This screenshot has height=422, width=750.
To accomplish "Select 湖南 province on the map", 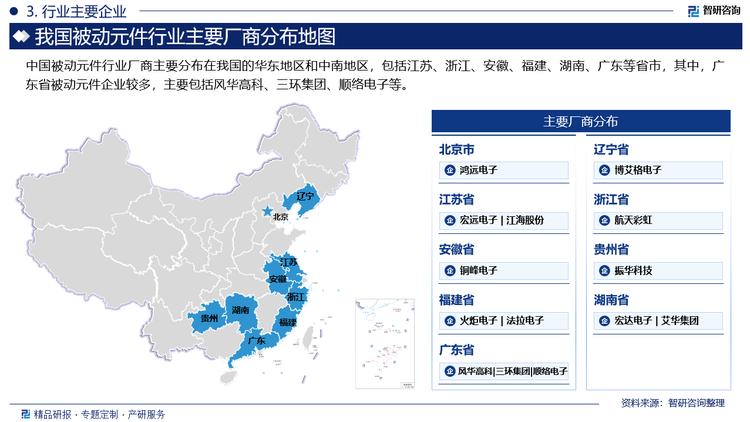I will (241, 312).
